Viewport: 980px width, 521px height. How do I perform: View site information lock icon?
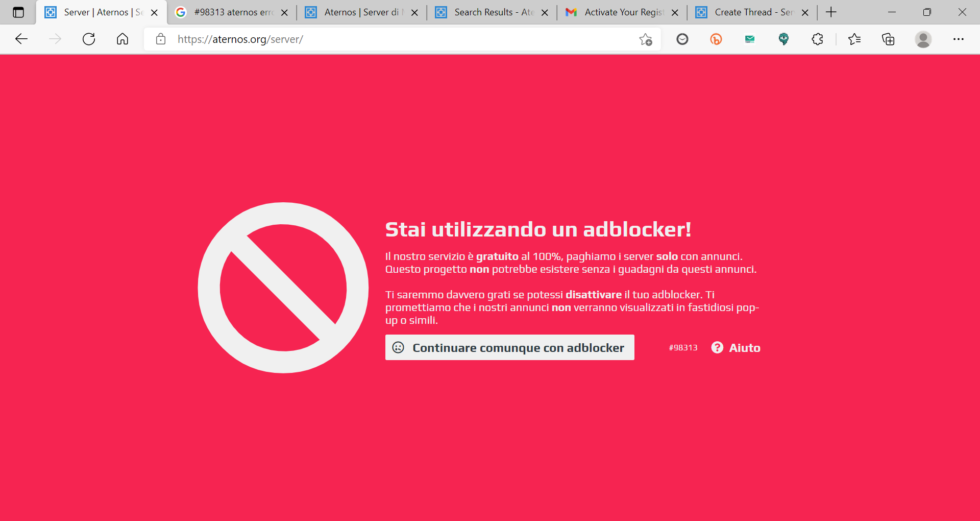161,39
